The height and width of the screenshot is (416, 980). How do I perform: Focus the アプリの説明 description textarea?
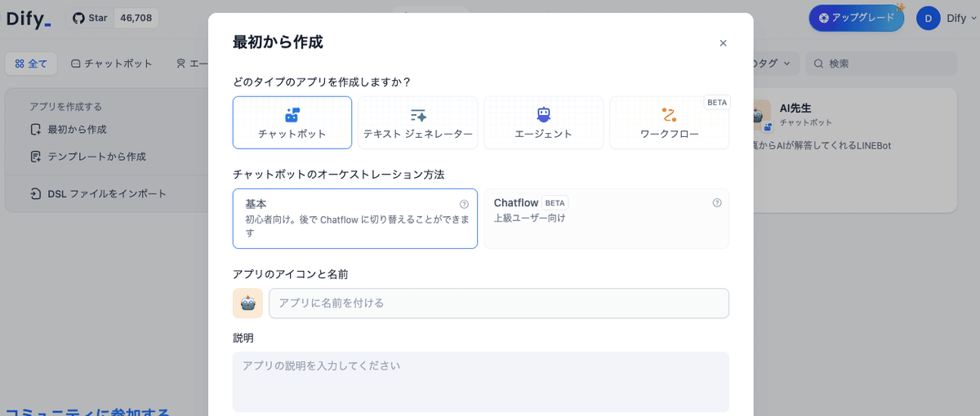(481, 382)
